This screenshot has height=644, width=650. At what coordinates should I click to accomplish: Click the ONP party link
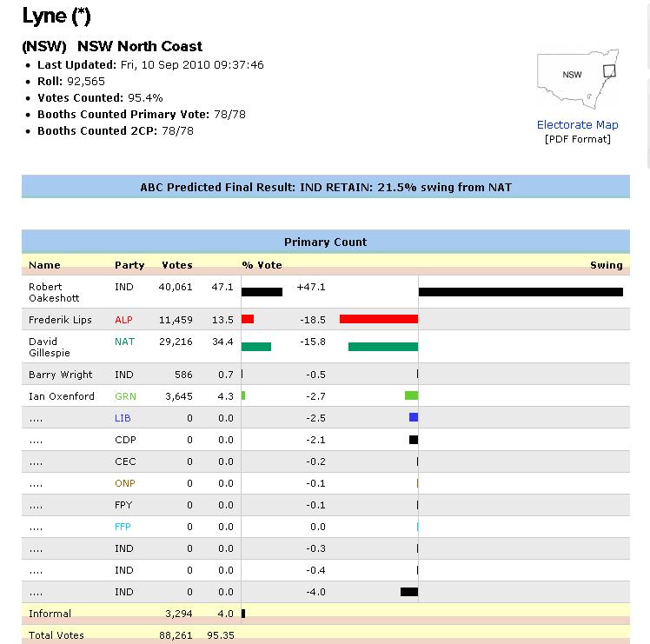124,483
